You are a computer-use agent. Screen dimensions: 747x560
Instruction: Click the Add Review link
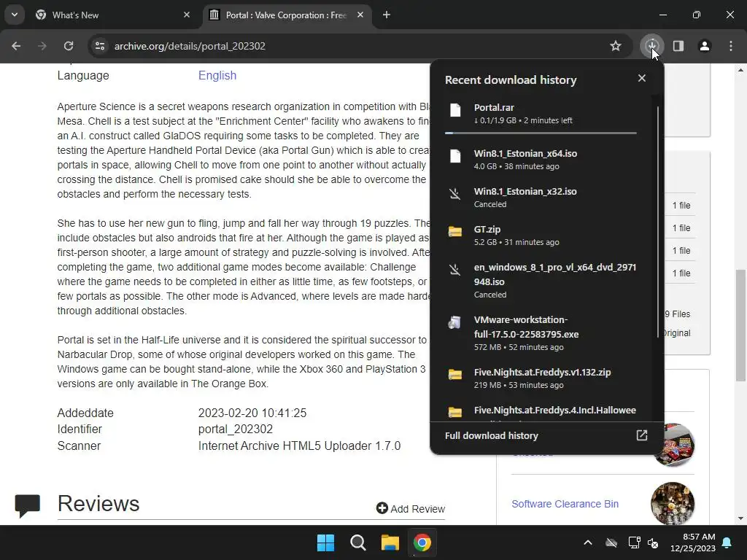(x=411, y=508)
